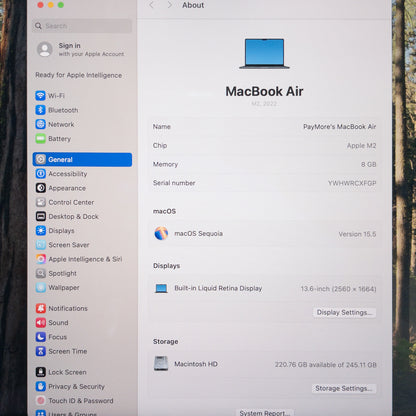This screenshot has height=416, width=416.
Task: Open Control Center settings icon
Action: (41, 202)
